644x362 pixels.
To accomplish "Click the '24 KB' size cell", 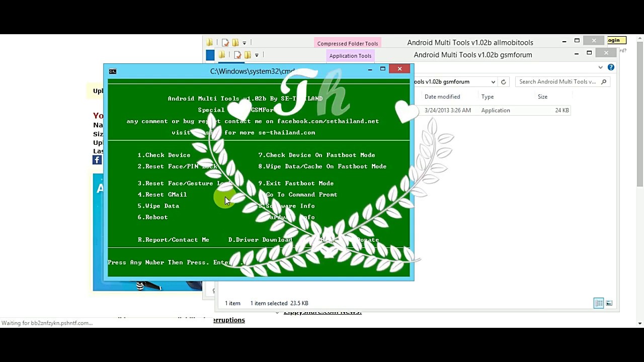I will 562,111.
